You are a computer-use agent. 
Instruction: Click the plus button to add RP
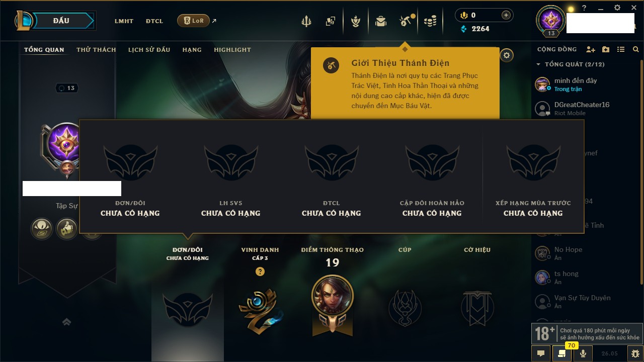click(x=506, y=15)
